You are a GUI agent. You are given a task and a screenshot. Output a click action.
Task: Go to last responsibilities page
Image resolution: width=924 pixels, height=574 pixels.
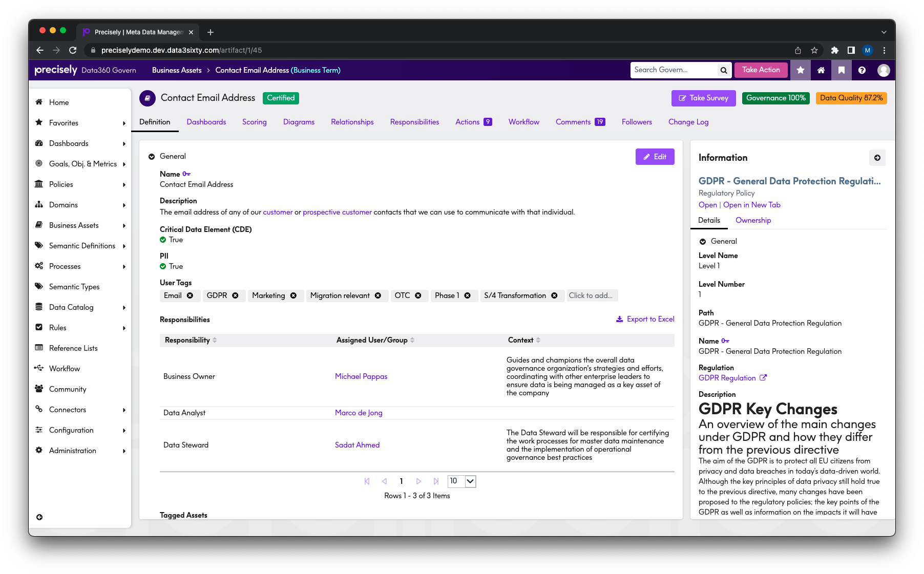[436, 481]
